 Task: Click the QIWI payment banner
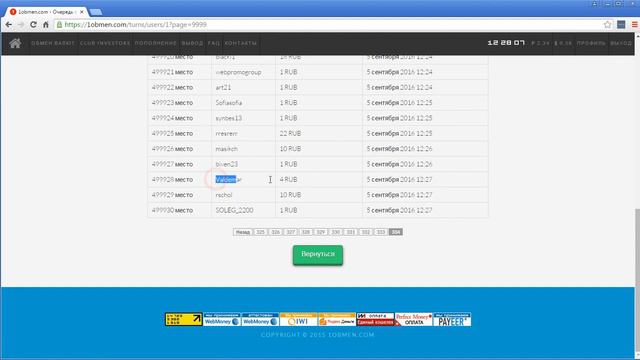[x=298, y=319]
